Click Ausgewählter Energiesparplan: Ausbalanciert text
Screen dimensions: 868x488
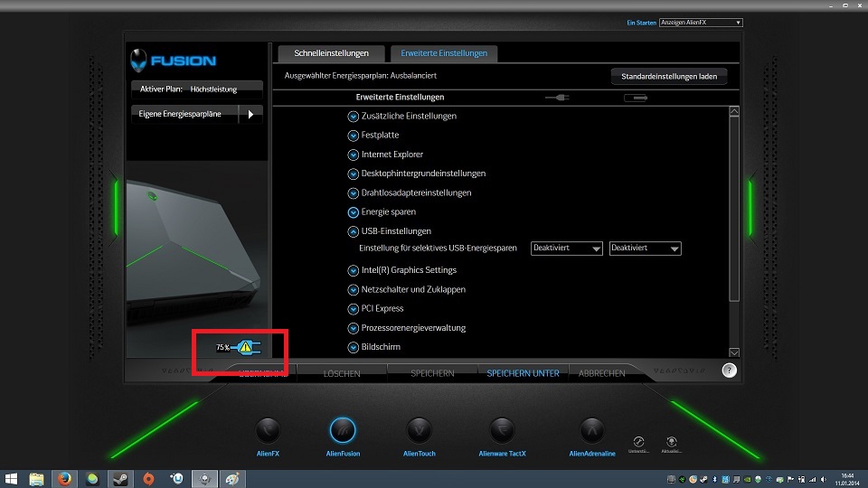(x=361, y=76)
